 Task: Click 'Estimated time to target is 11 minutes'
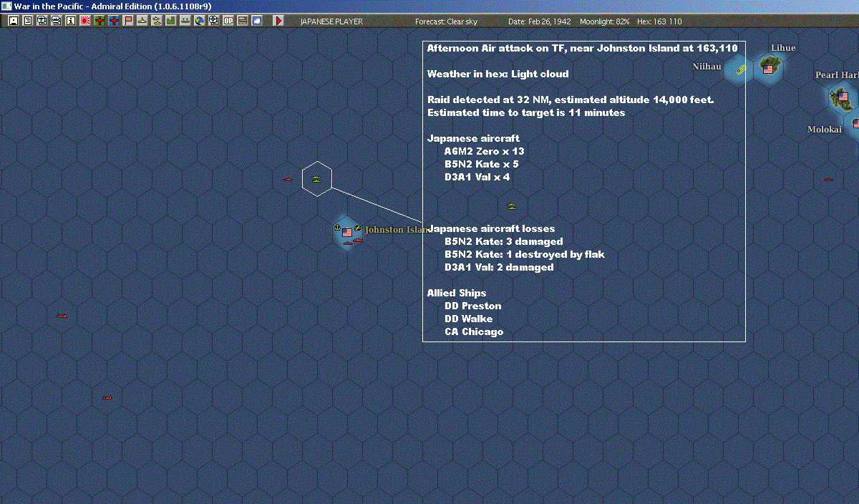(x=526, y=112)
